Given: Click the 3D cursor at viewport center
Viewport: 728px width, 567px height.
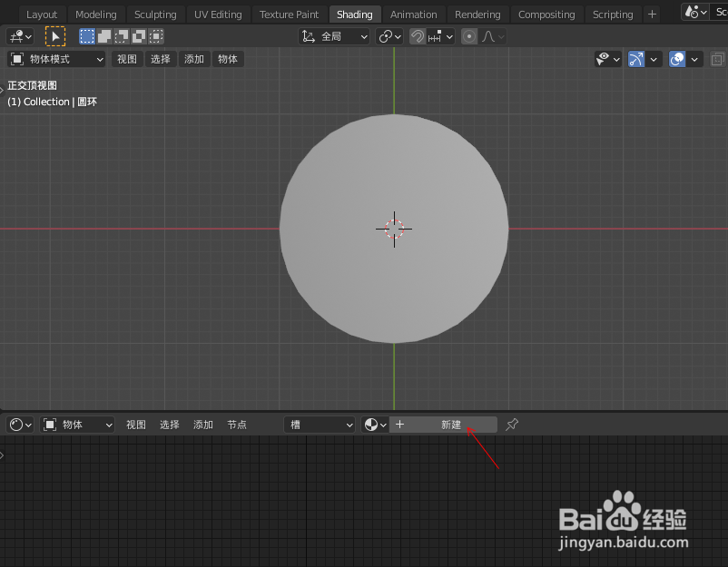Looking at the screenshot, I should [394, 229].
